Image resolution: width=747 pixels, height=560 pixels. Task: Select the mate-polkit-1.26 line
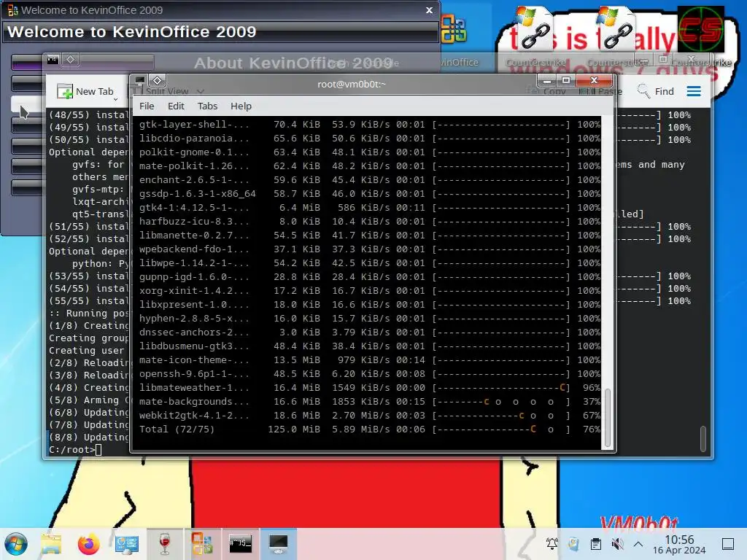click(x=369, y=166)
